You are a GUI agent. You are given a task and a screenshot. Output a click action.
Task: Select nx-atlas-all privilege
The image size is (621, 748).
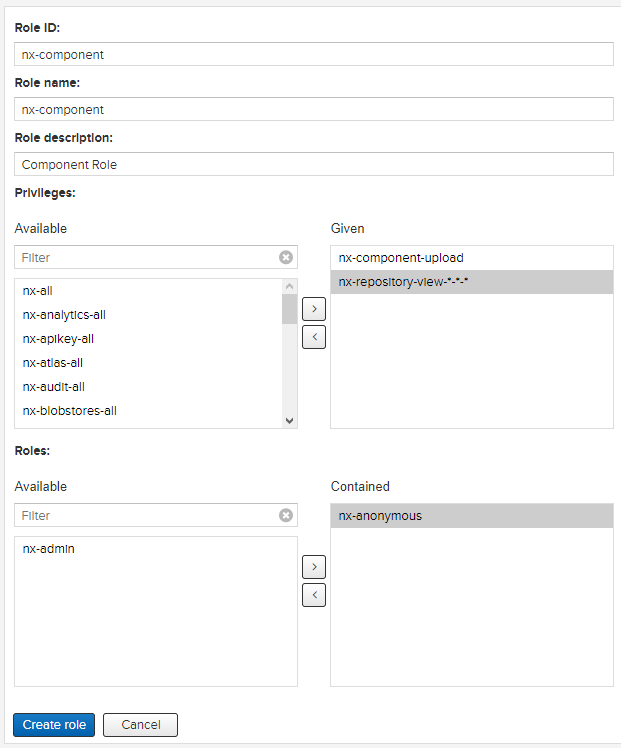148,363
